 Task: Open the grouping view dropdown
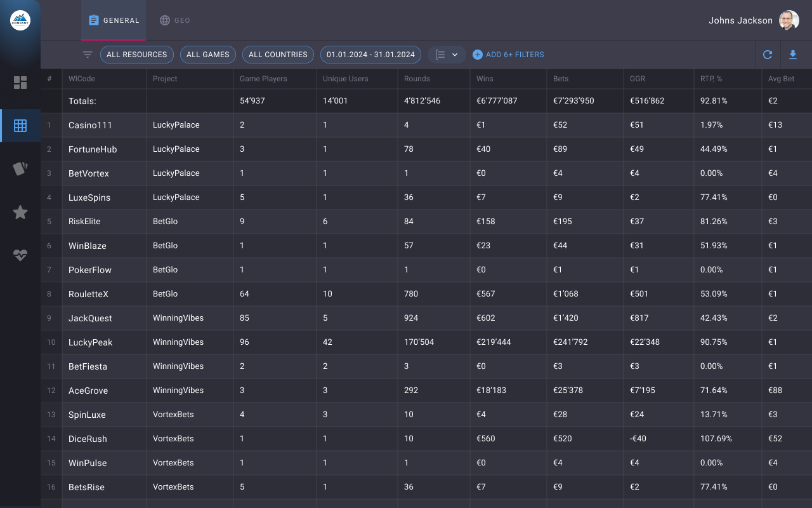point(447,55)
